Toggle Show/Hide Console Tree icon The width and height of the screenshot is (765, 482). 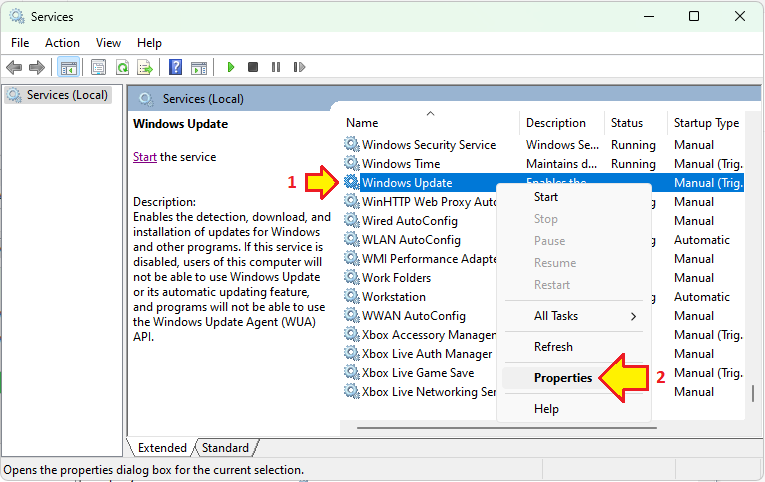click(68, 67)
